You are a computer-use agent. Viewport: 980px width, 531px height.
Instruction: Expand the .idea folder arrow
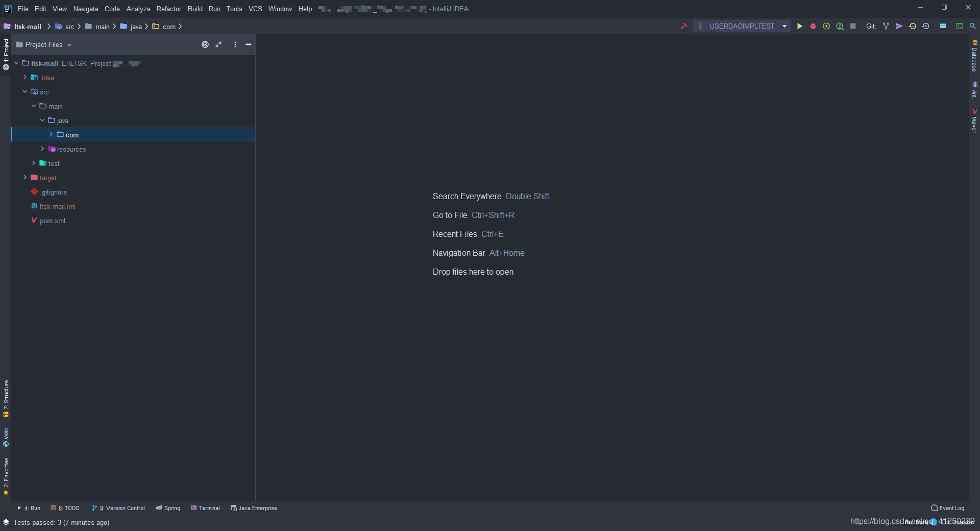click(x=25, y=77)
